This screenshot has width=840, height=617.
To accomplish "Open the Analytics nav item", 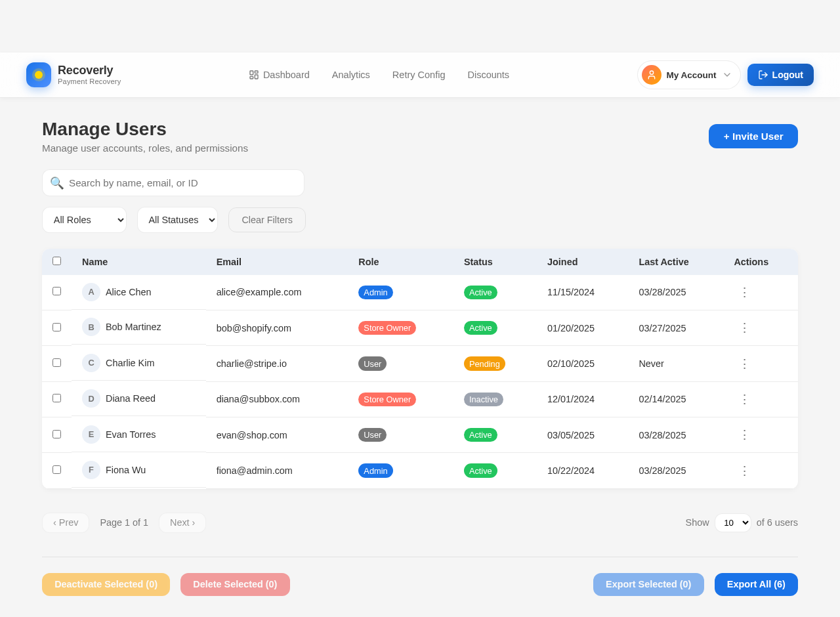I will tap(351, 75).
